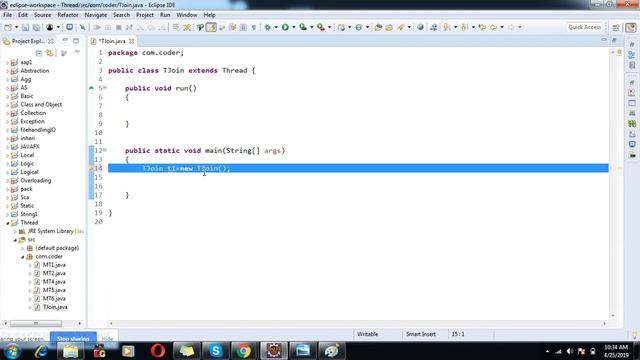The height and width of the screenshot is (360, 640).
Task: Open Opera browser from taskbar
Action: point(158,351)
